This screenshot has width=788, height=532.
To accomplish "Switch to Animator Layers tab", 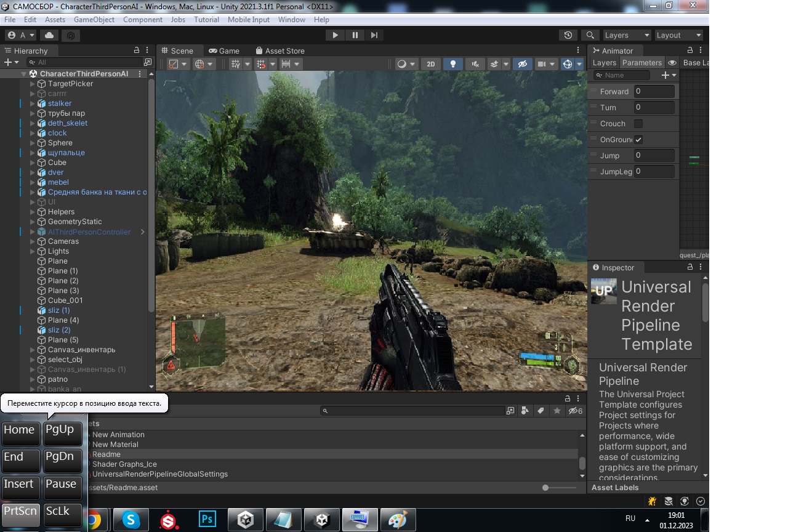I will click(x=604, y=63).
